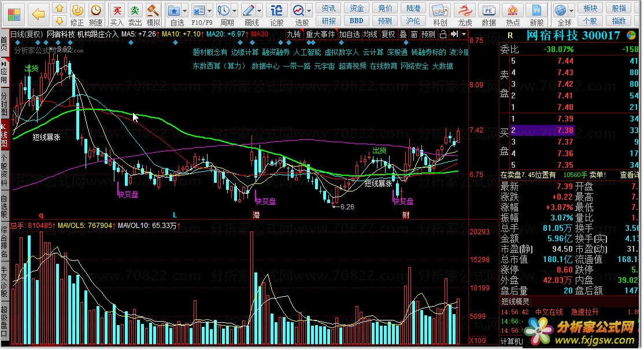Expand the 自选 dropdown arrow
The width and height of the screenshot is (644, 350).
(184, 11)
